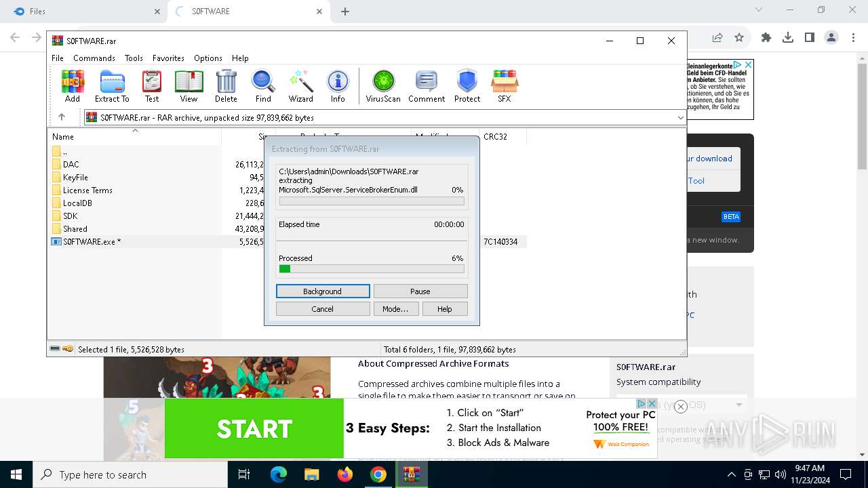Click the Extract To toolbar icon

click(x=112, y=86)
